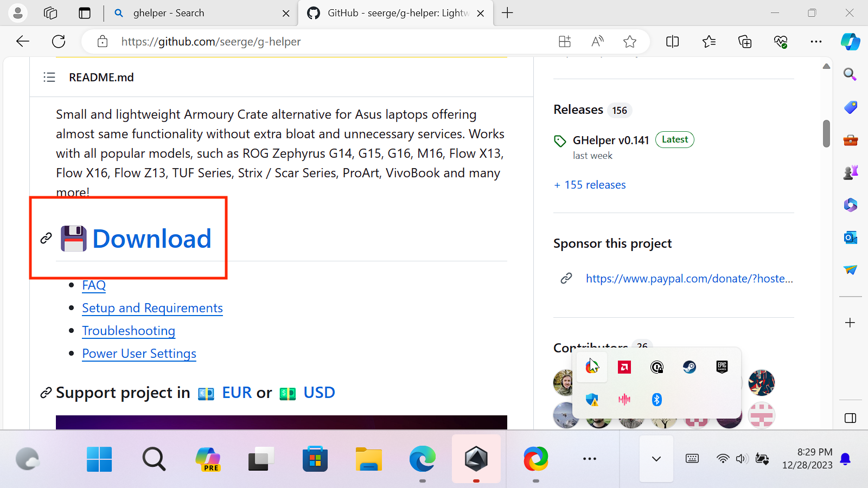Show more taskbar apps overflow
This screenshot has width=868, height=488.
coord(590,459)
